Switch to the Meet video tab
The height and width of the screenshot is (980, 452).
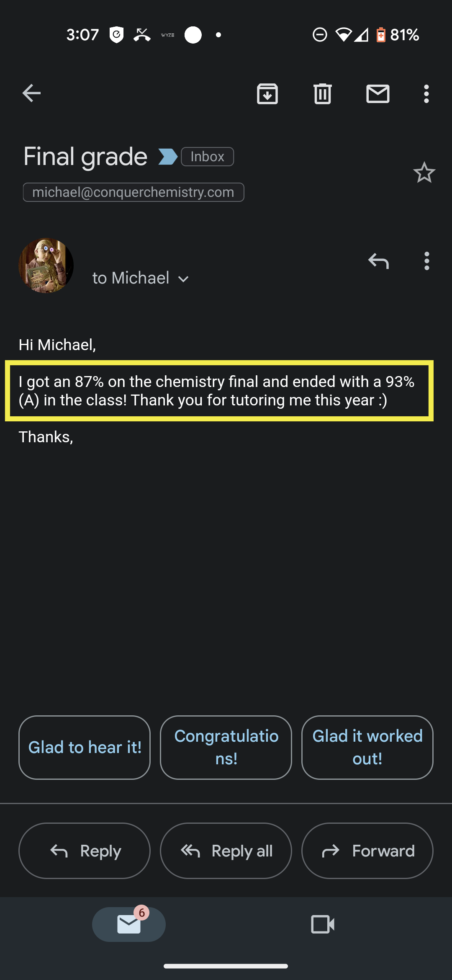[323, 924]
